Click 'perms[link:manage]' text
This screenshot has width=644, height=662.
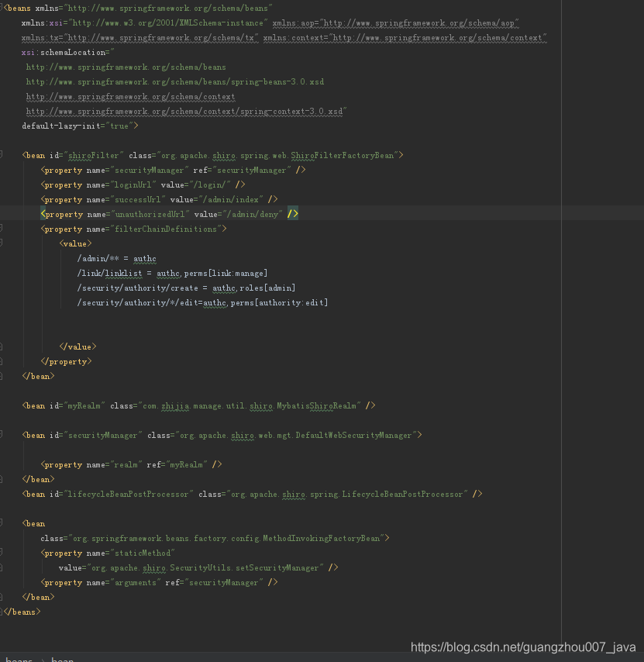(x=226, y=273)
